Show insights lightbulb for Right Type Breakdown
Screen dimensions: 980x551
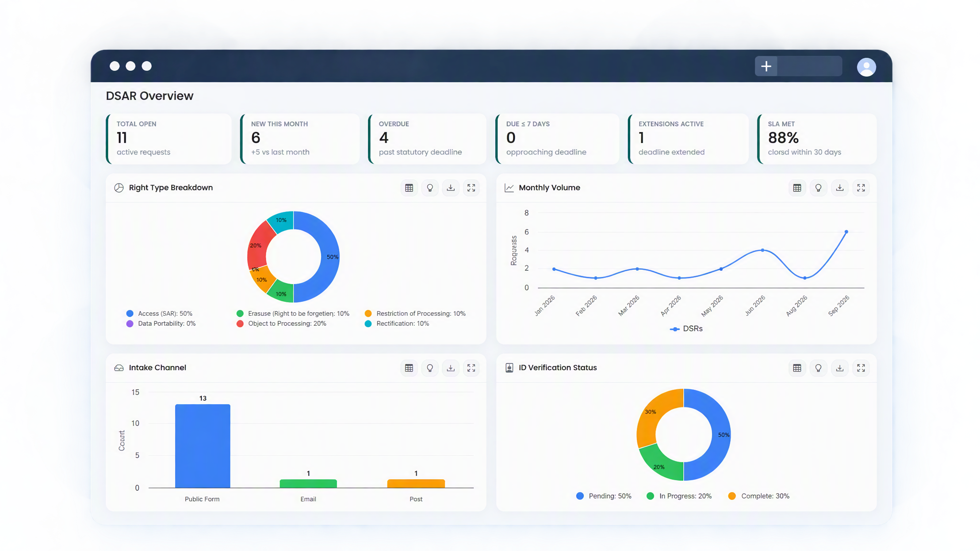tap(430, 188)
